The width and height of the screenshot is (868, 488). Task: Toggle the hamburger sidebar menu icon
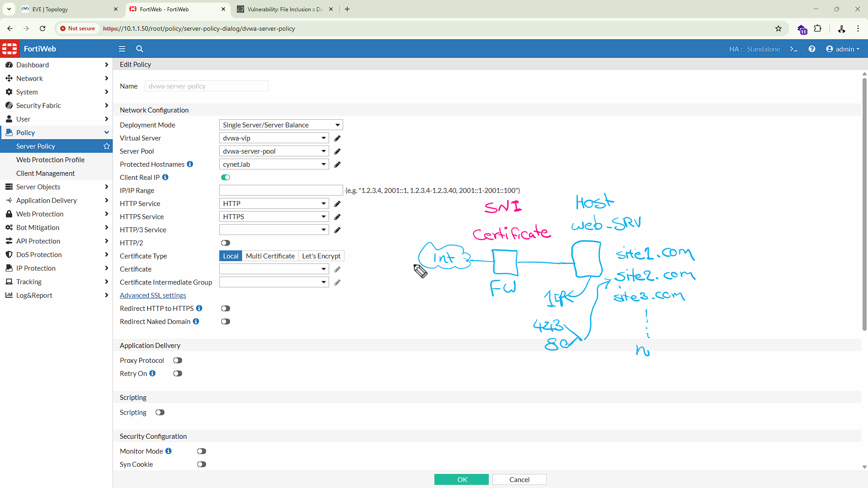coord(122,49)
